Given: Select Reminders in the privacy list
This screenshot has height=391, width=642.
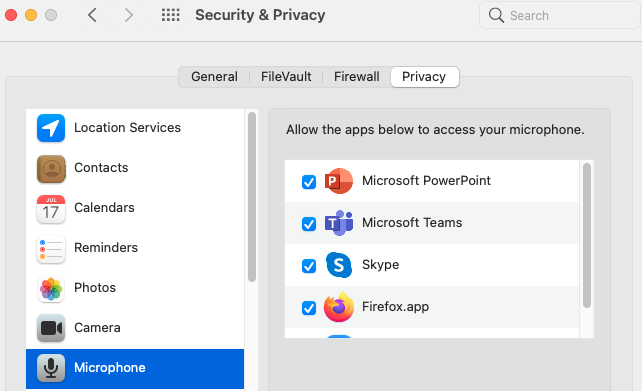Looking at the screenshot, I should click(x=135, y=248).
